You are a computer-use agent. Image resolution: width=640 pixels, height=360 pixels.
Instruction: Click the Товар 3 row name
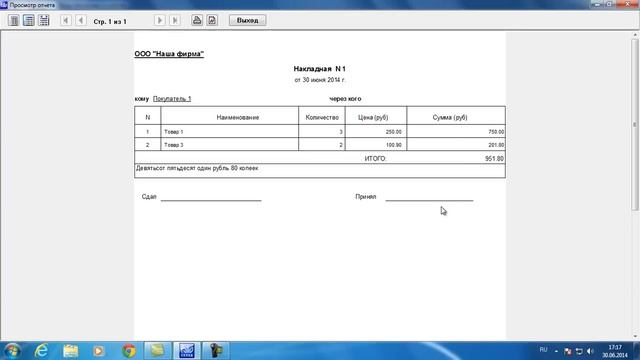pos(173,145)
